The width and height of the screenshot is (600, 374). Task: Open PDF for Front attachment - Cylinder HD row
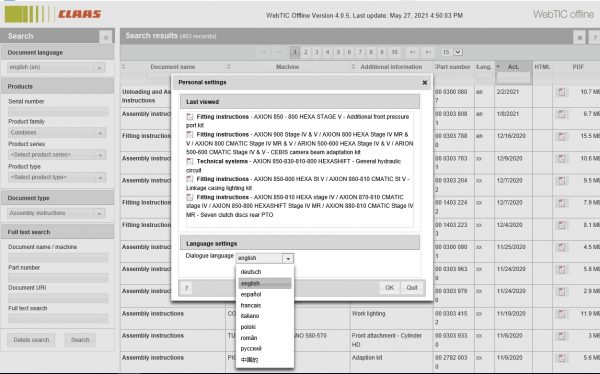pyautogui.click(x=561, y=336)
